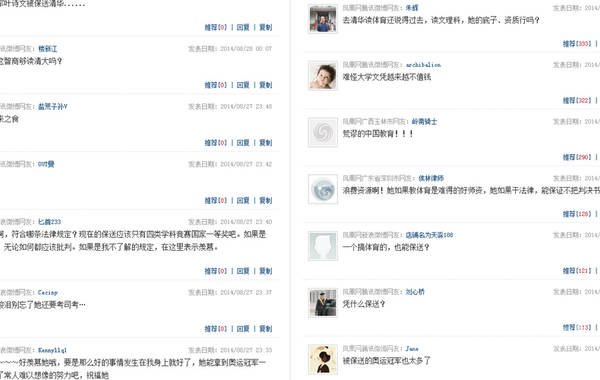Recommend the comment posted at 23:40

click(215, 271)
